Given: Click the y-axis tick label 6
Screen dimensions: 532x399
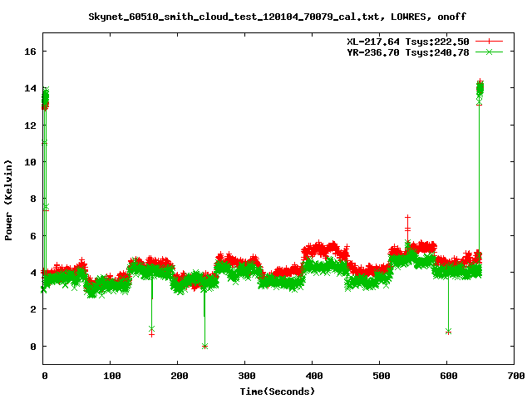Looking at the screenshot, I should pos(33,236).
